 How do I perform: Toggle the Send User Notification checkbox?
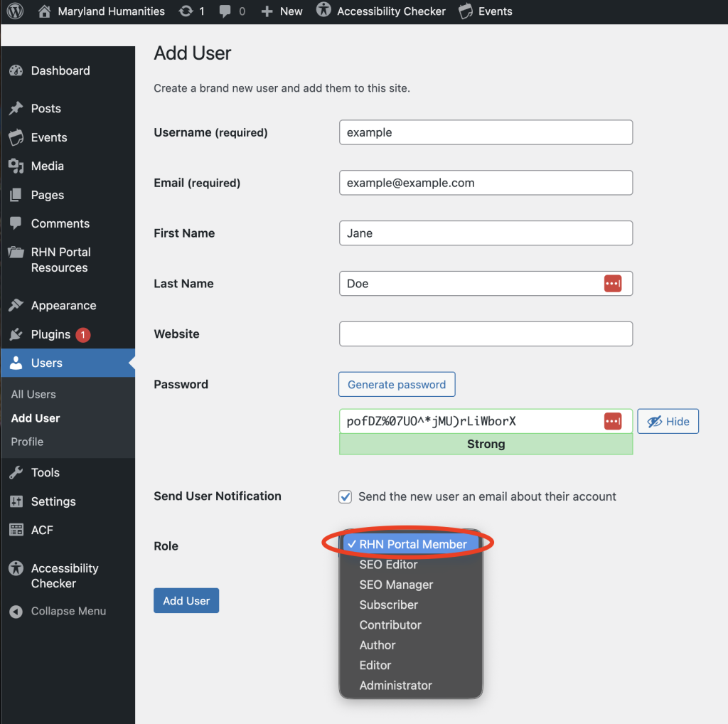tap(345, 496)
